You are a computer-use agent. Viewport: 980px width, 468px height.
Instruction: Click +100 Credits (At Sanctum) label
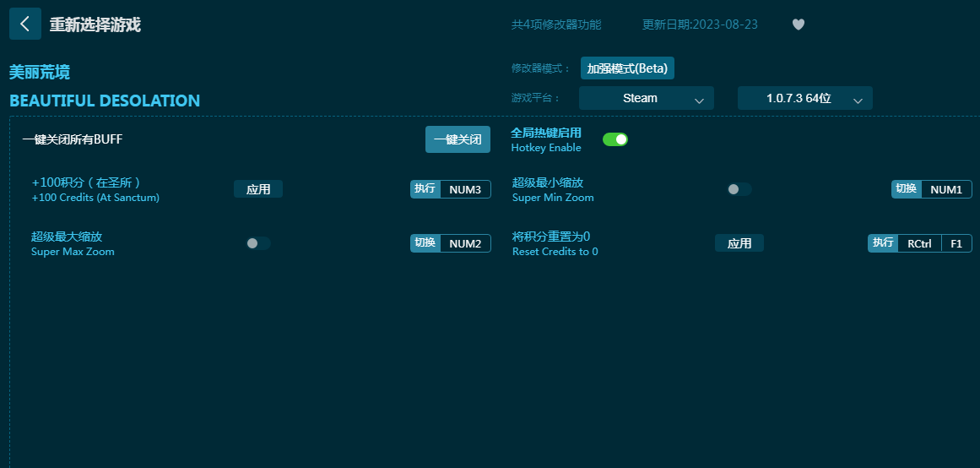coord(95,198)
